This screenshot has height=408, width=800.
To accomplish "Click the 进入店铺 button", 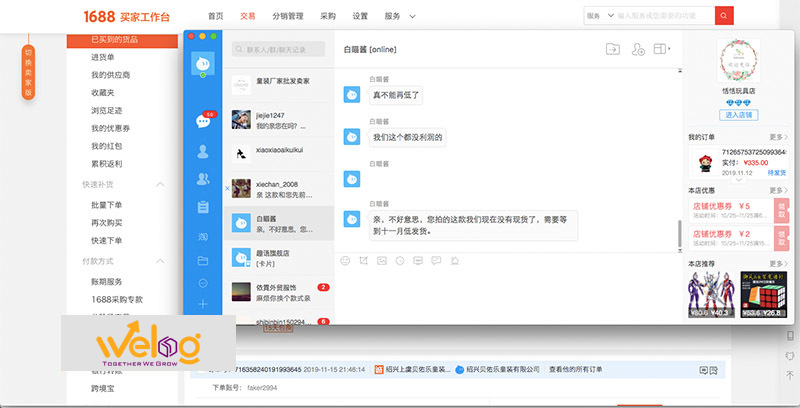I will pos(739,115).
